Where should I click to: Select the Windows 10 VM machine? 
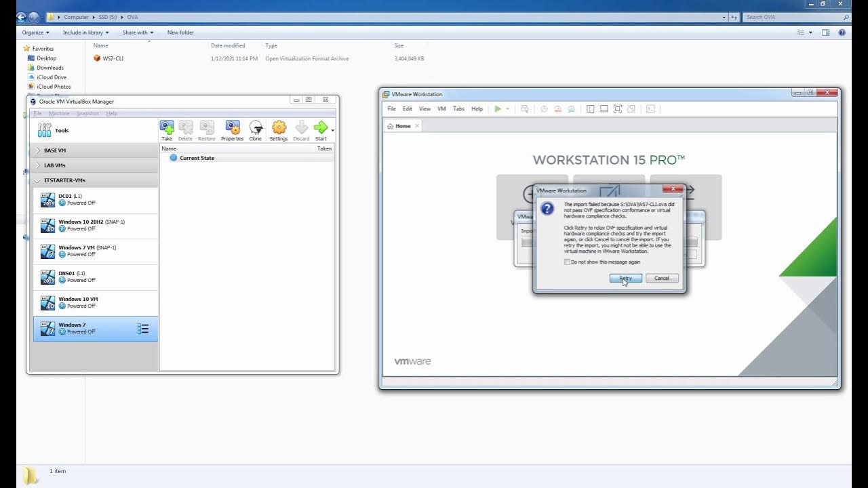(96, 302)
